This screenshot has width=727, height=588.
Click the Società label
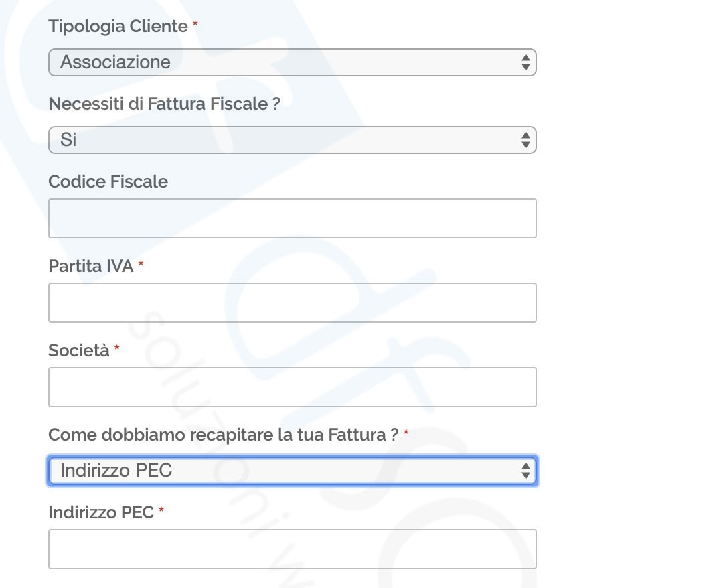coord(79,350)
